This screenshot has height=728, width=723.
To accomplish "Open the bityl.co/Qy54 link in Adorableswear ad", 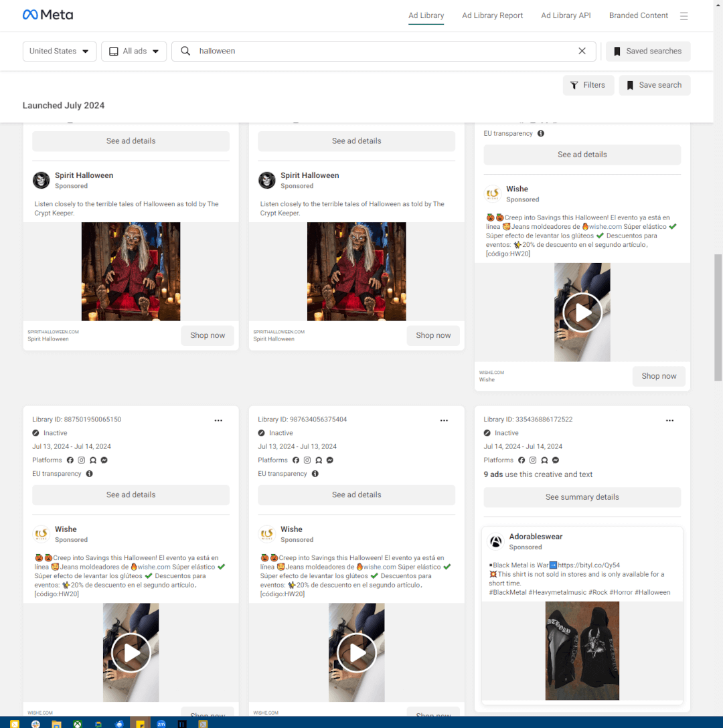I will (x=588, y=565).
